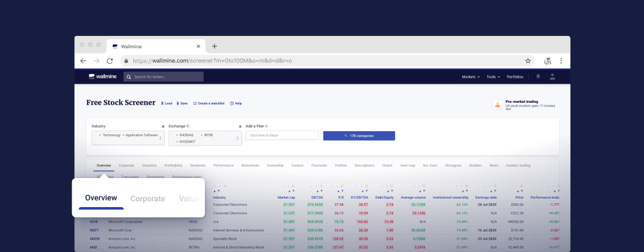Screen dimensions: 644x252
Task: Open the News tab
Action: tap(494, 166)
